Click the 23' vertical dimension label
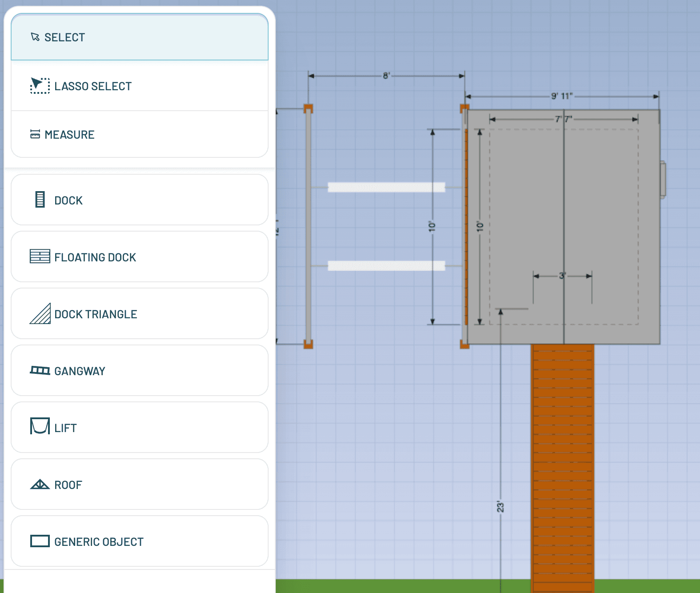This screenshot has width=700, height=593. coord(500,507)
